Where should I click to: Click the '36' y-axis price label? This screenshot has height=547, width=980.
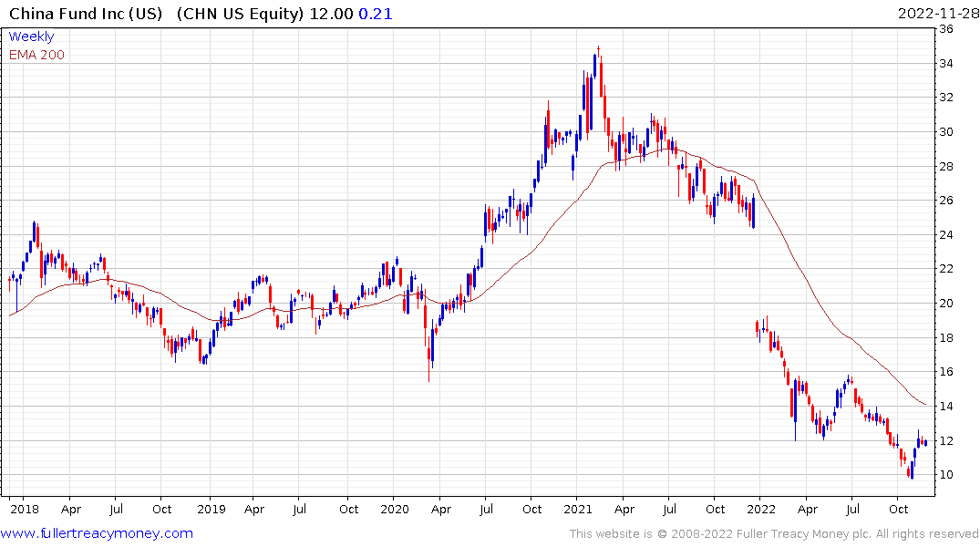coord(946,29)
